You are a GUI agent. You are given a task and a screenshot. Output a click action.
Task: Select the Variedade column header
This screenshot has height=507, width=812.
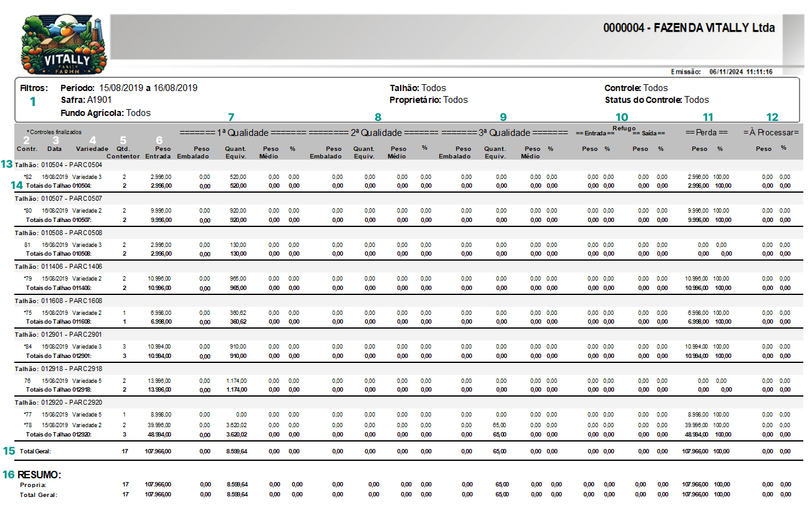(x=92, y=149)
